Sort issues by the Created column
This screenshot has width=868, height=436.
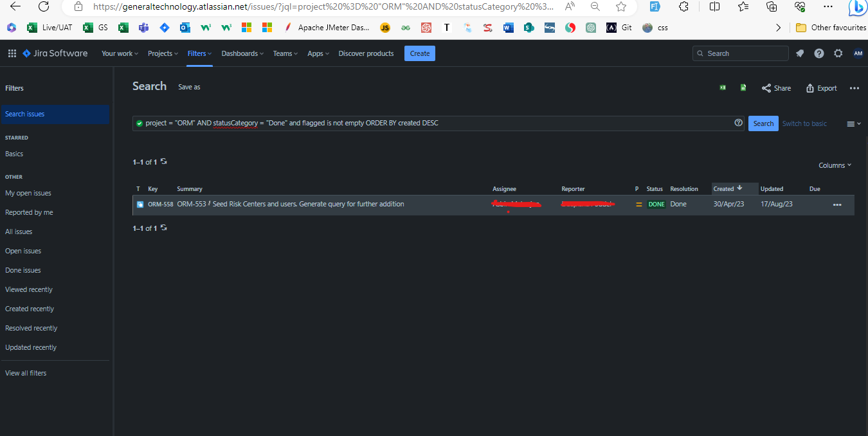coord(725,188)
